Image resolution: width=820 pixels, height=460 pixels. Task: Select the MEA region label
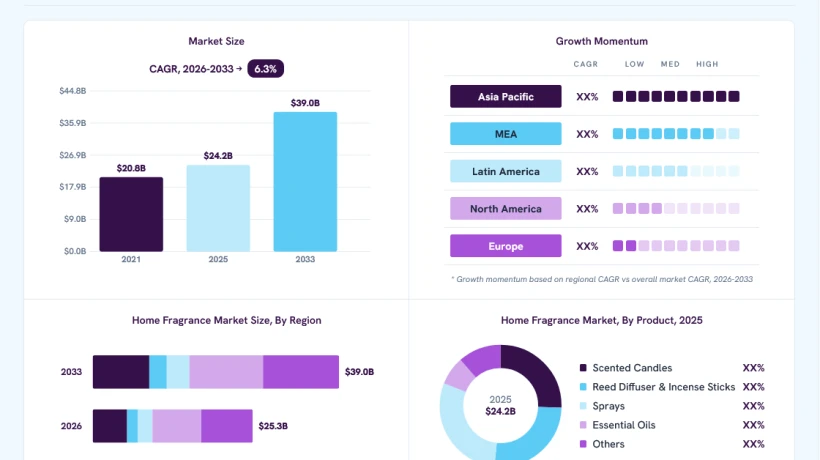click(x=506, y=134)
